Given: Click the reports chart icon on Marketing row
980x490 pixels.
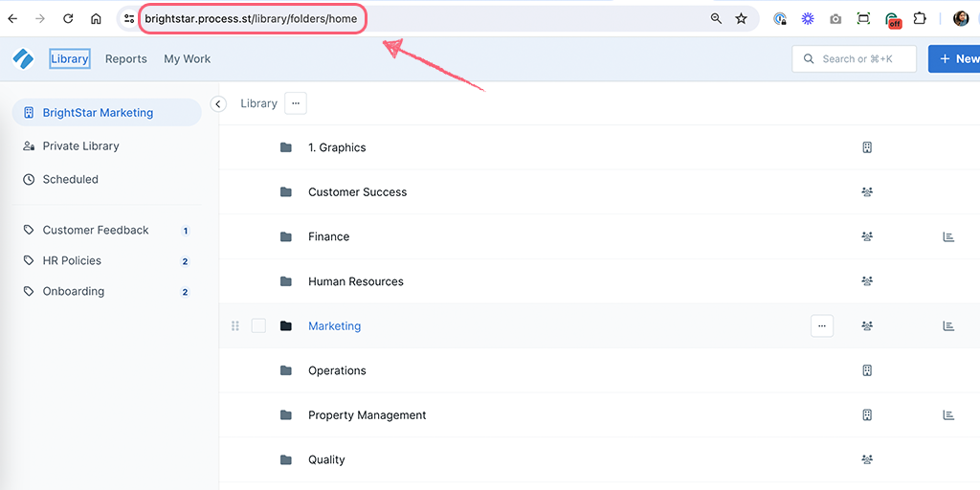Looking at the screenshot, I should tap(948, 325).
